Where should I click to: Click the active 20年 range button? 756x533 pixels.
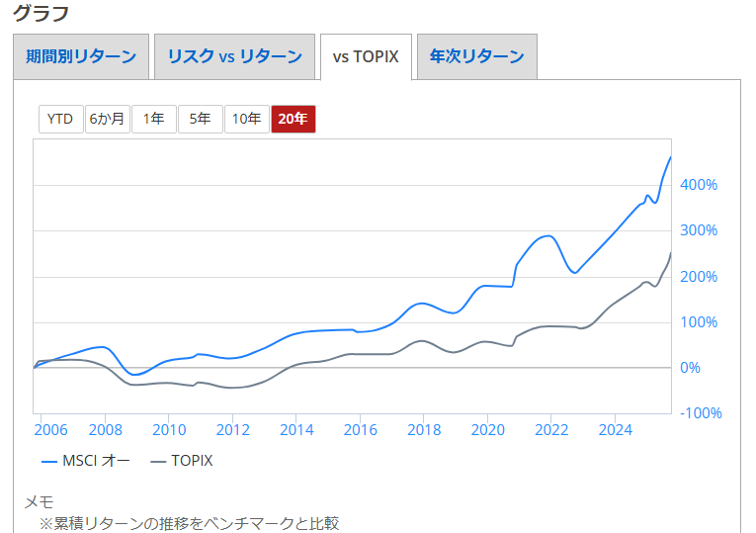293,119
